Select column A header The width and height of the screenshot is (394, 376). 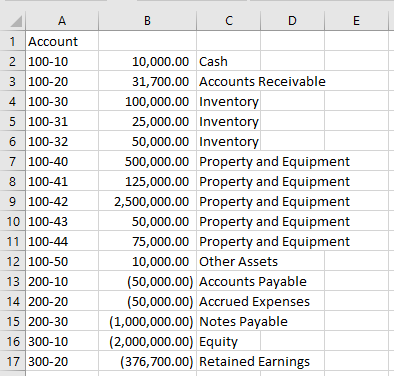click(x=62, y=21)
